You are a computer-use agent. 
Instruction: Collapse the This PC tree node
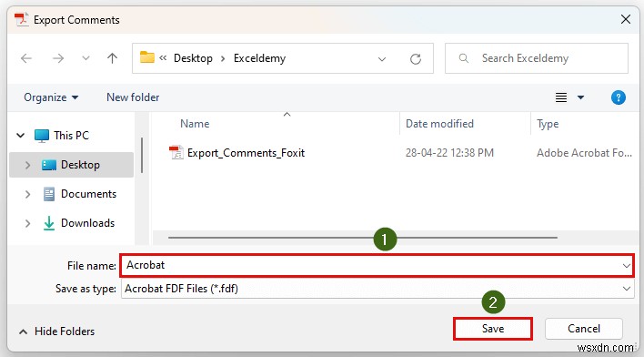[x=20, y=135]
